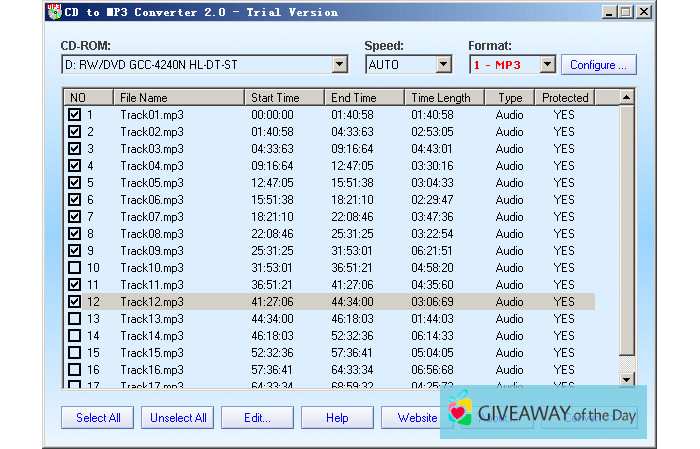Click start time 46:18:03 of Track14

coord(272,336)
